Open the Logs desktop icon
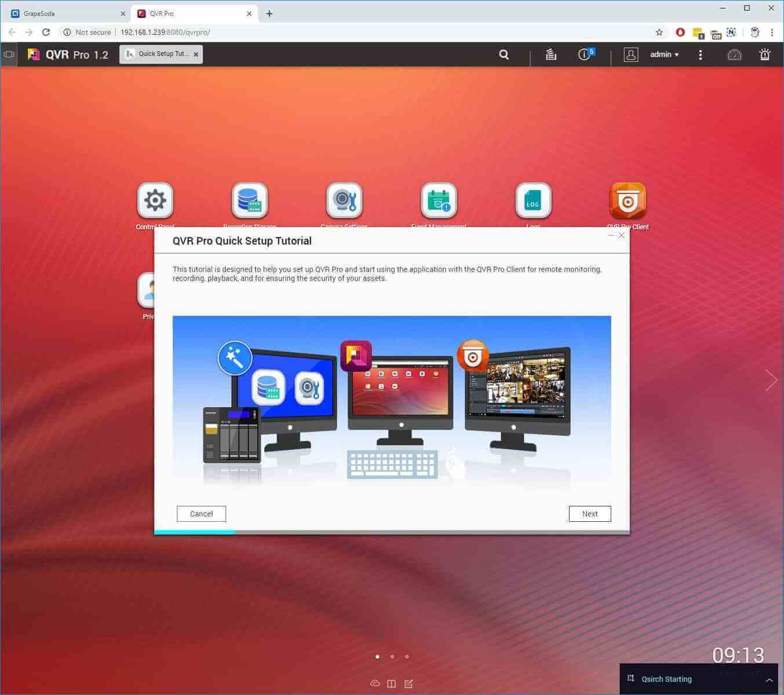The height and width of the screenshot is (695, 784). pos(533,201)
